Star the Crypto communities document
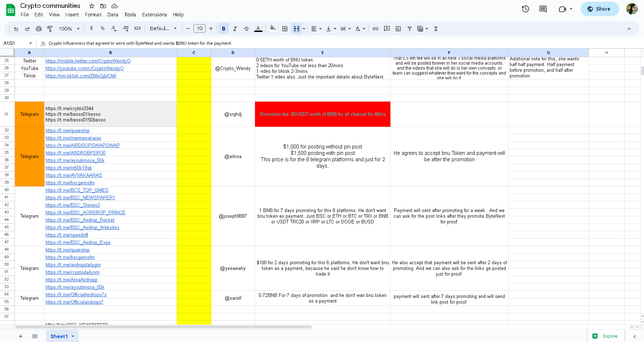Image resolution: width=644 pixels, height=342 pixels. coord(92,6)
